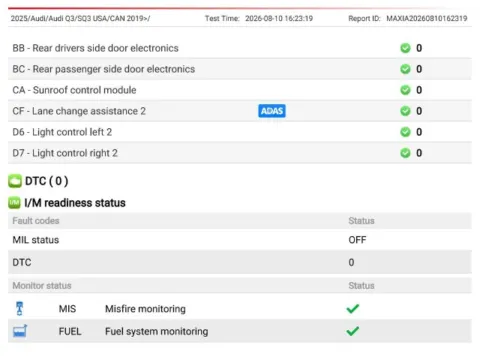Click the I/M readiness status icon

[x=14, y=203]
